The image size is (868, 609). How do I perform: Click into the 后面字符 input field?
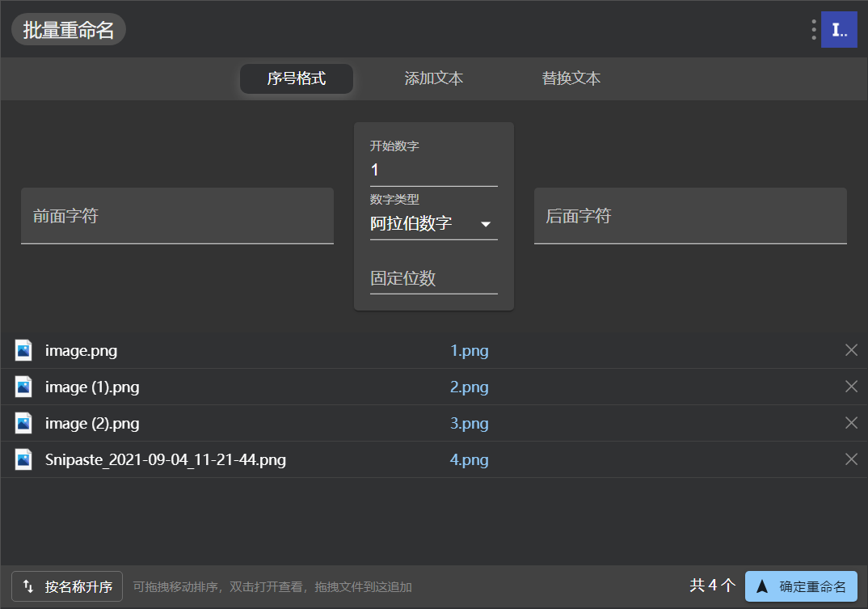690,216
